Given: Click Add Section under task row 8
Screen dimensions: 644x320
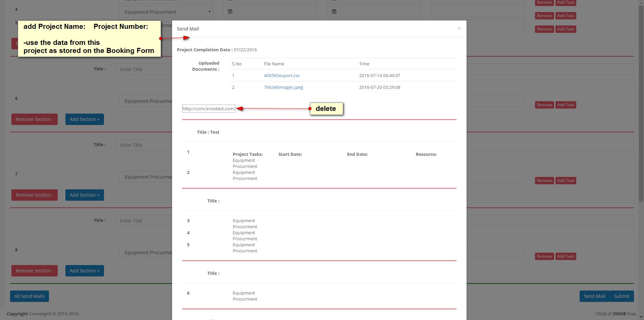Looking at the screenshot, I should (85, 271).
